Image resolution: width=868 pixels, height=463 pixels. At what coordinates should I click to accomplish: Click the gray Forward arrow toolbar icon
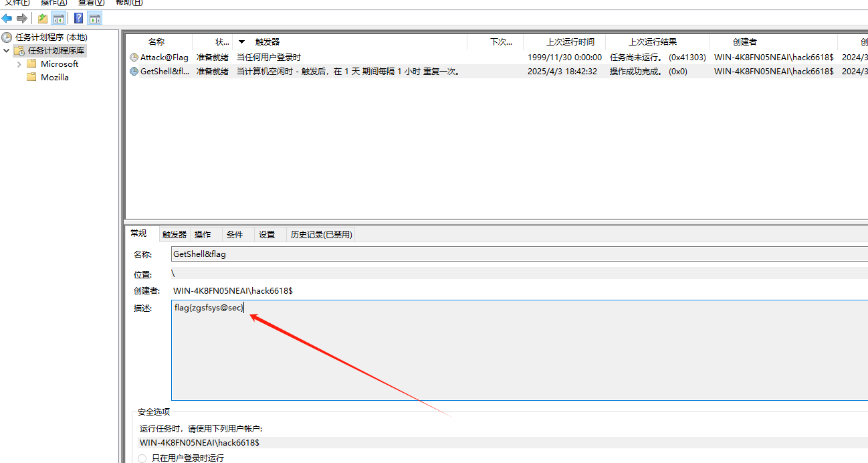22,18
